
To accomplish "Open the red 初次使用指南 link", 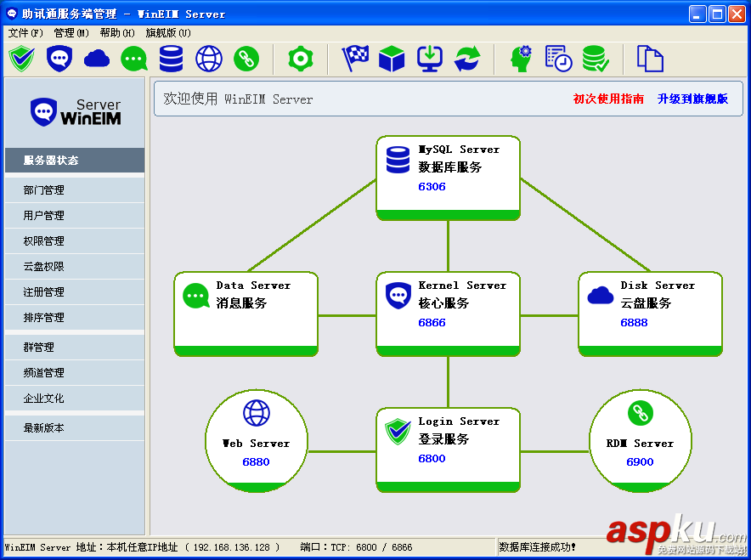I will tap(608, 99).
